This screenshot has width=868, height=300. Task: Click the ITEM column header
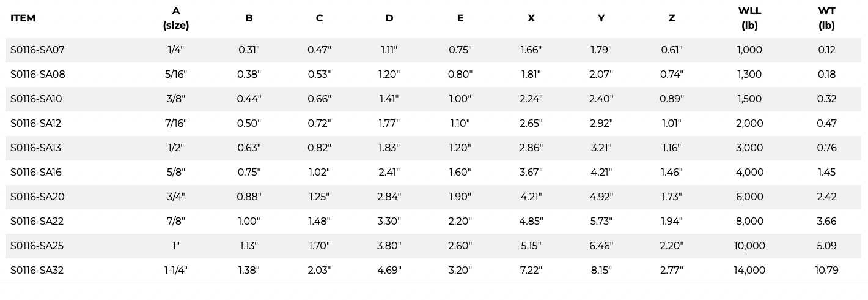click(23, 18)
